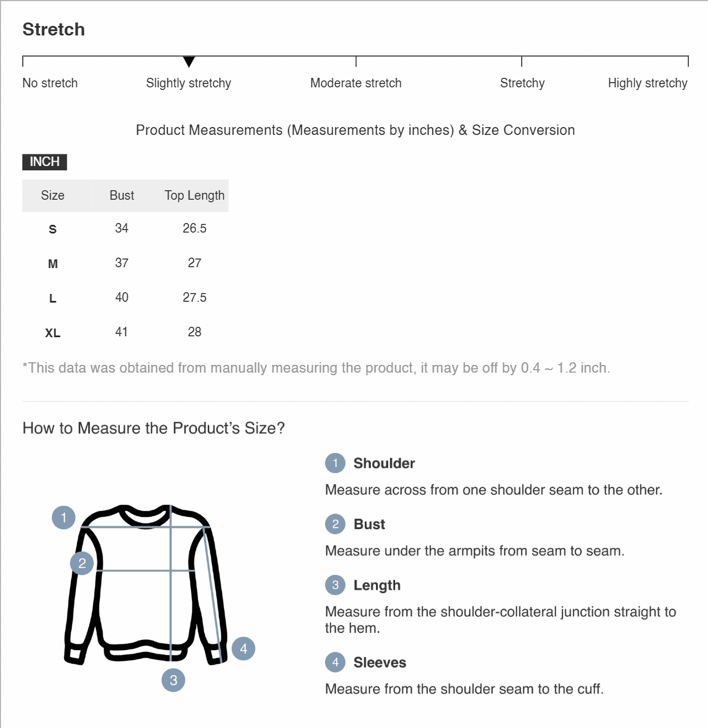Click the Size column header
Image resolution: width=708 pixels, height=728 pixels.
pyautogui.click(x=53, y=196)
